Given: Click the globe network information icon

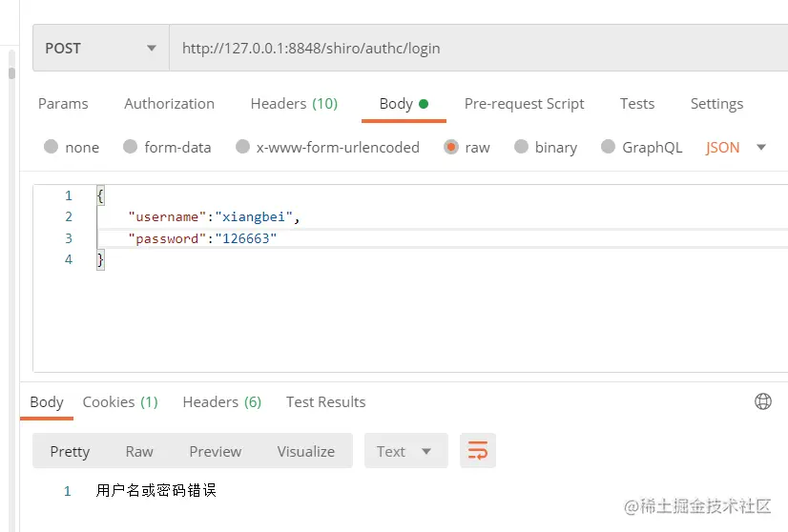Looking at the screenshot, I should click(763, 401).
